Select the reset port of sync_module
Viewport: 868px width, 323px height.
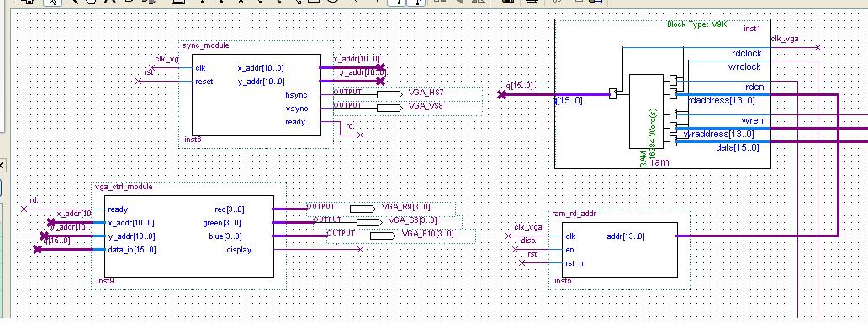point(204,82)
